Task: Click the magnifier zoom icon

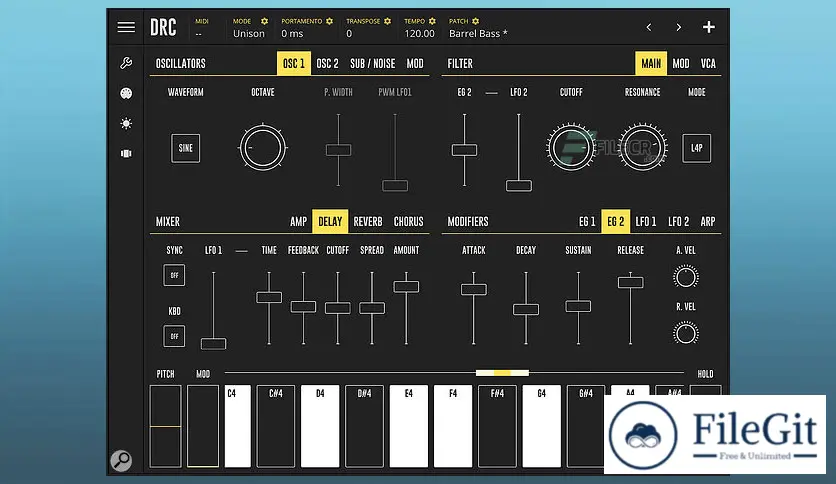Action: 121,461
